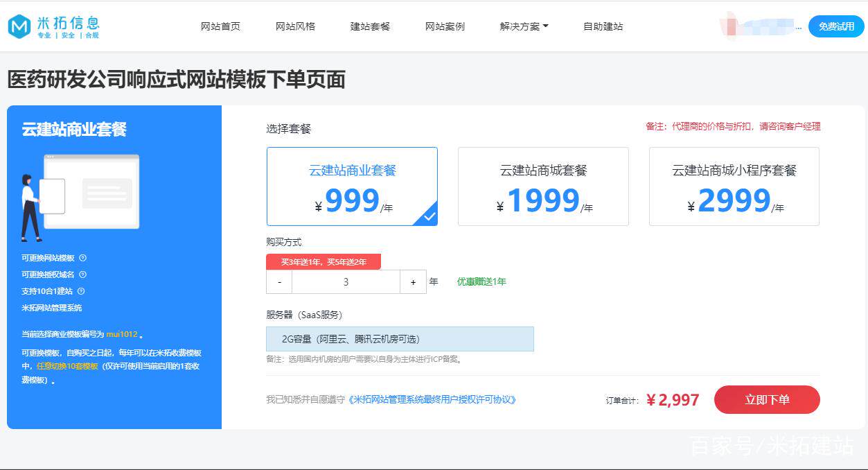868x470 pixels.
Task: Expand the 解决方案 dropdown menu
Action: (524, 26)
